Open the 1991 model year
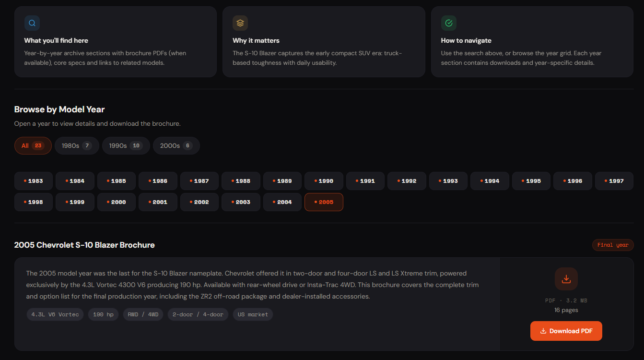 (x=365, y=181)
